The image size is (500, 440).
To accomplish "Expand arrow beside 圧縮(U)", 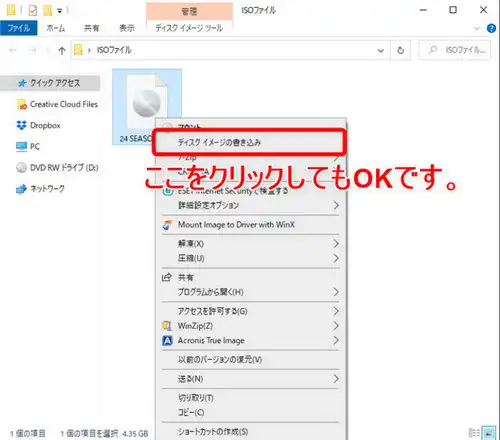I will tap(336, 258).
